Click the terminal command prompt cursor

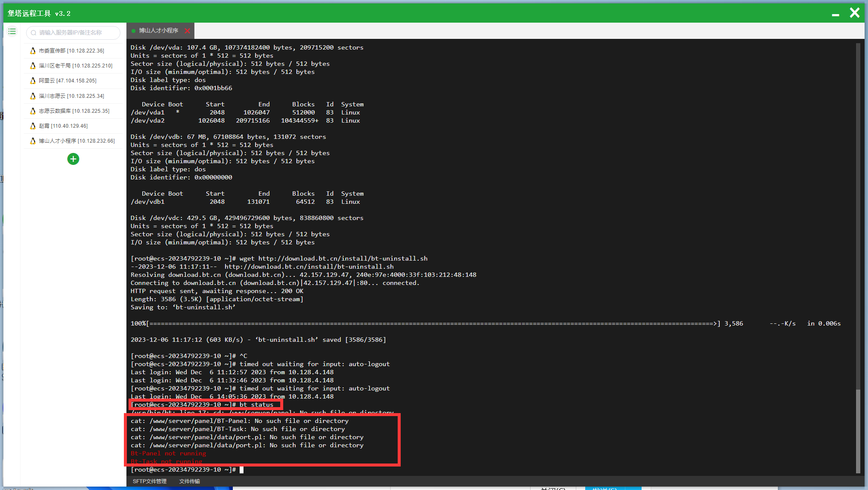(241, 470)
